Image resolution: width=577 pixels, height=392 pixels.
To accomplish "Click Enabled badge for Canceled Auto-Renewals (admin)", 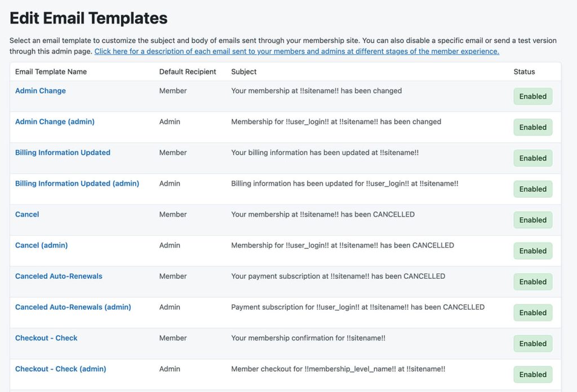I will [533, 313].
